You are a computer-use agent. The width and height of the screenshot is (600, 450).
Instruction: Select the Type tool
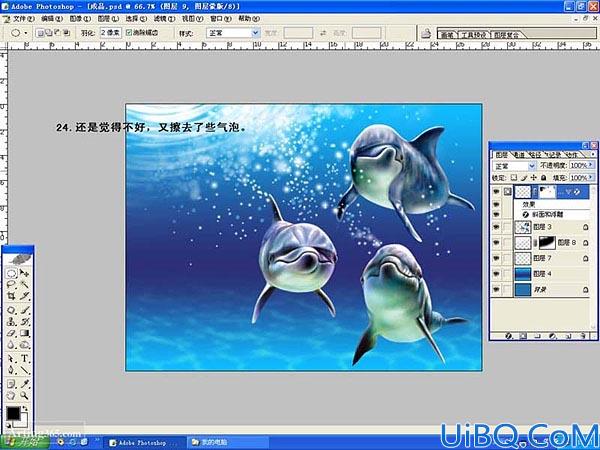[24, 359]
